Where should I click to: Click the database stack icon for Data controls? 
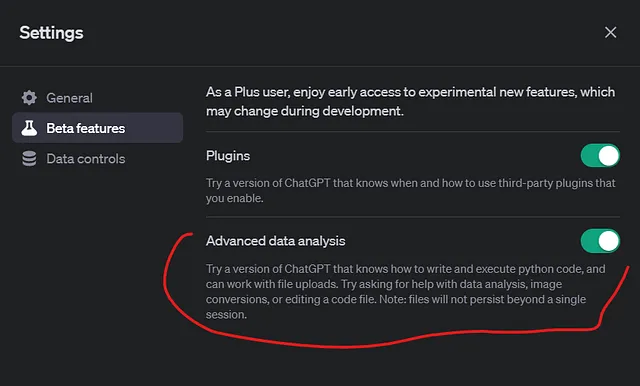tap(29, 159)
